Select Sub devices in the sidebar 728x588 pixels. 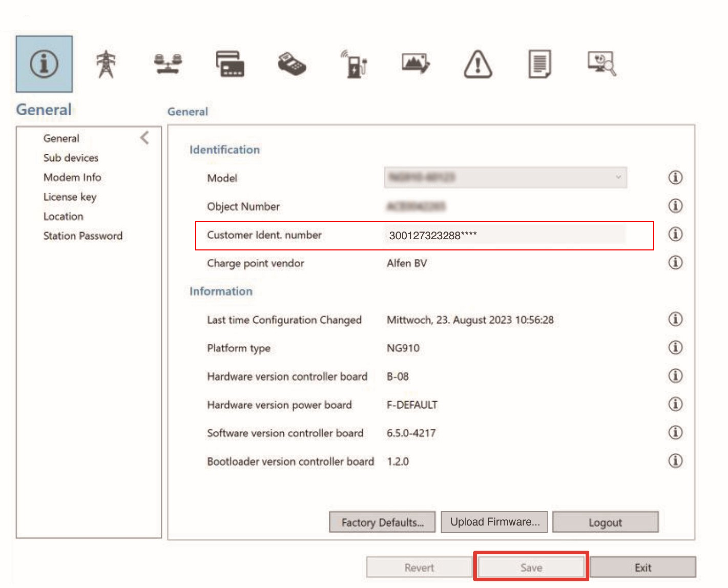[71, 158]
